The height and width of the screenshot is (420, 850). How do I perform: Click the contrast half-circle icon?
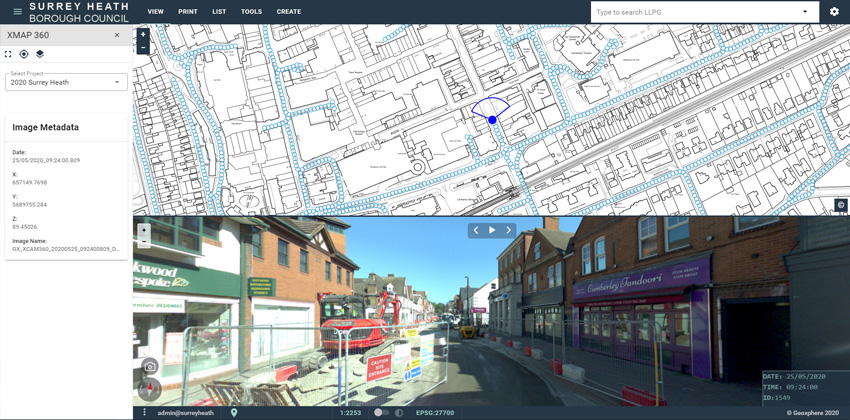(x=399, y=413)
